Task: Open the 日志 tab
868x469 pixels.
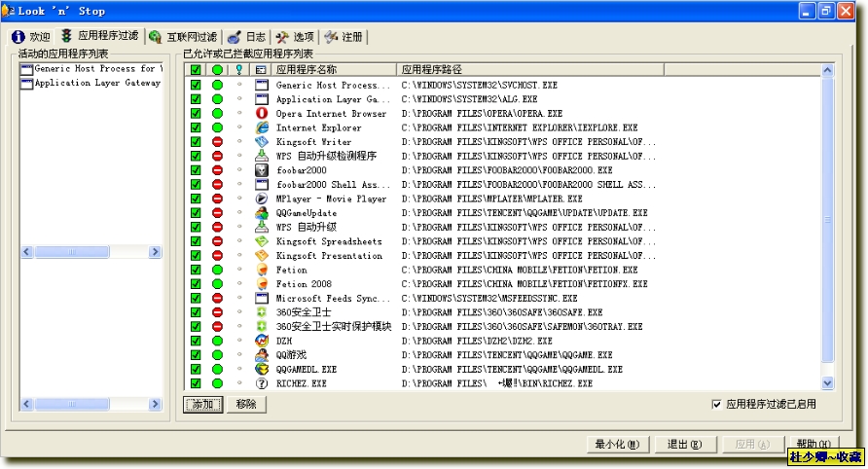Action: click(247, 37)
